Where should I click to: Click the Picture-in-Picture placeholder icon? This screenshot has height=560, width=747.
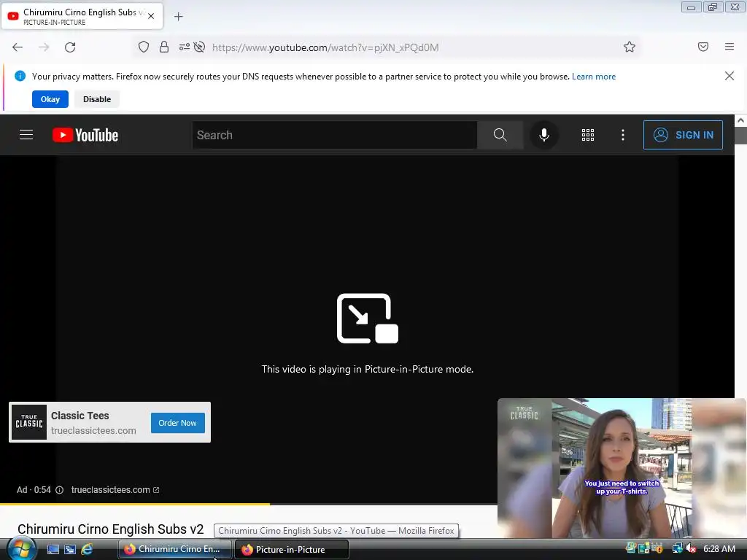coord(368,318)
